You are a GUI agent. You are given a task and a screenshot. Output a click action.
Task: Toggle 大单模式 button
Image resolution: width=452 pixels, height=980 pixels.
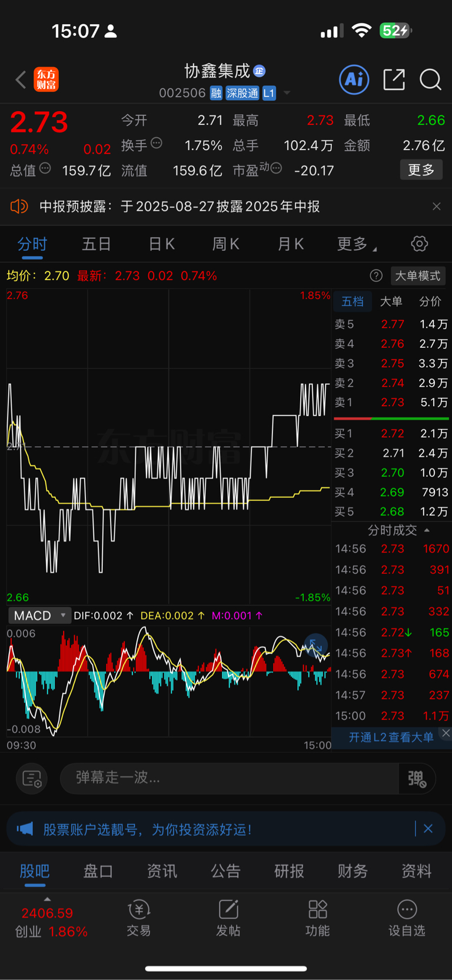pyautogui.click(x=417, y=275)
